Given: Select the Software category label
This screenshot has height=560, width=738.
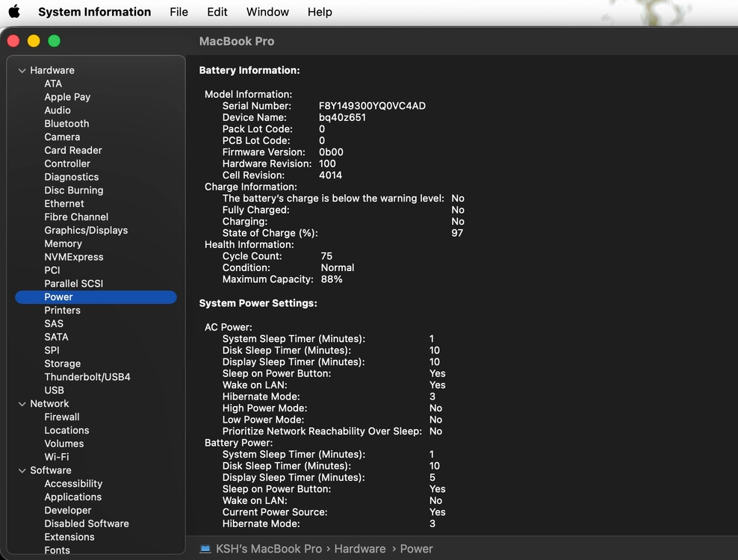Looking at the screenshot, I should tap(51, 470).
